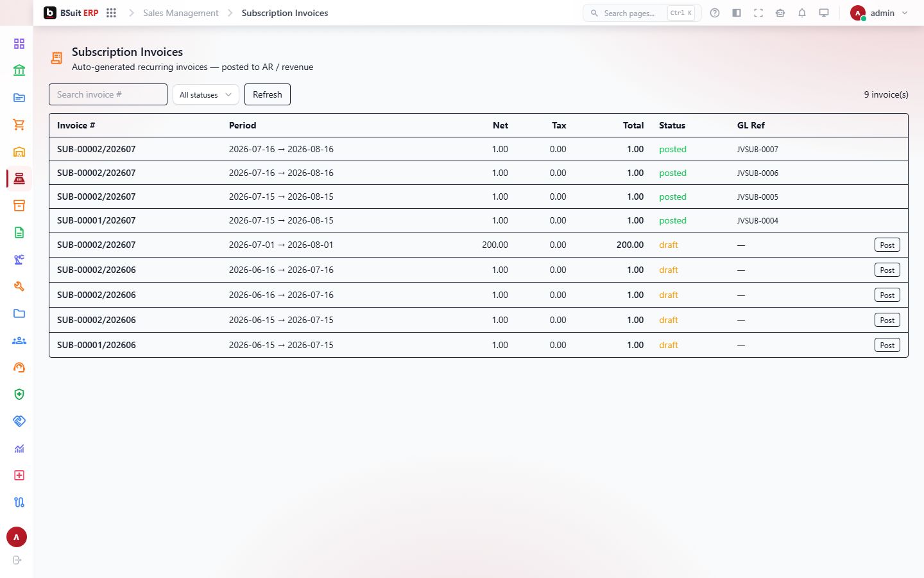Expand the admin user menu
924x578 pixels.
click(878, 13)
